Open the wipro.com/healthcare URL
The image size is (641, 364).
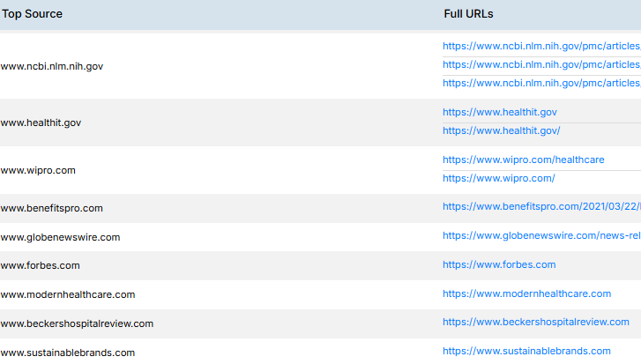(x=523, y=160)
